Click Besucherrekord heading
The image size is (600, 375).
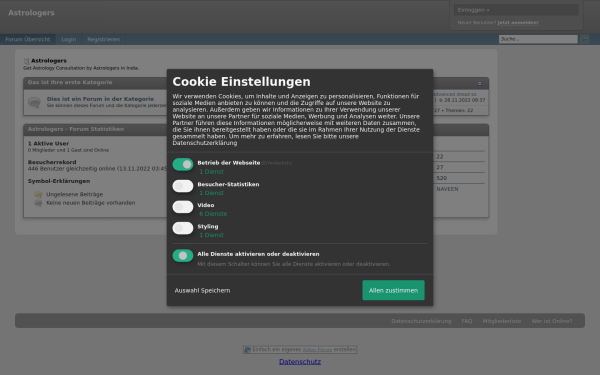click(x=52, y=162)
